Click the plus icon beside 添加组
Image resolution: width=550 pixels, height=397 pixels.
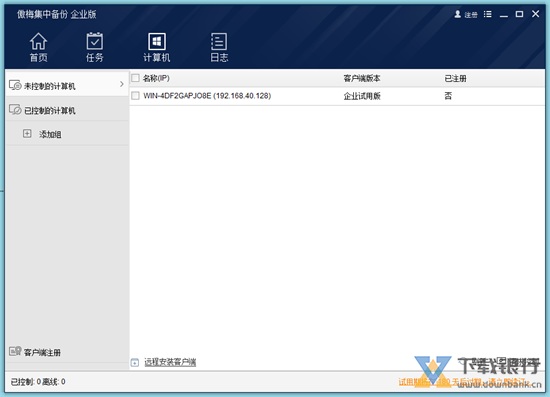[27, 134]
